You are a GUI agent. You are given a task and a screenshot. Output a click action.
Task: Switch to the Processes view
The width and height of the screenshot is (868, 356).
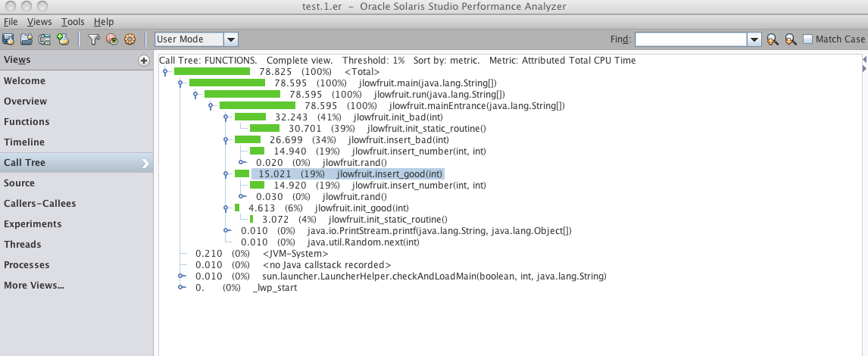[x=76, y=265]
